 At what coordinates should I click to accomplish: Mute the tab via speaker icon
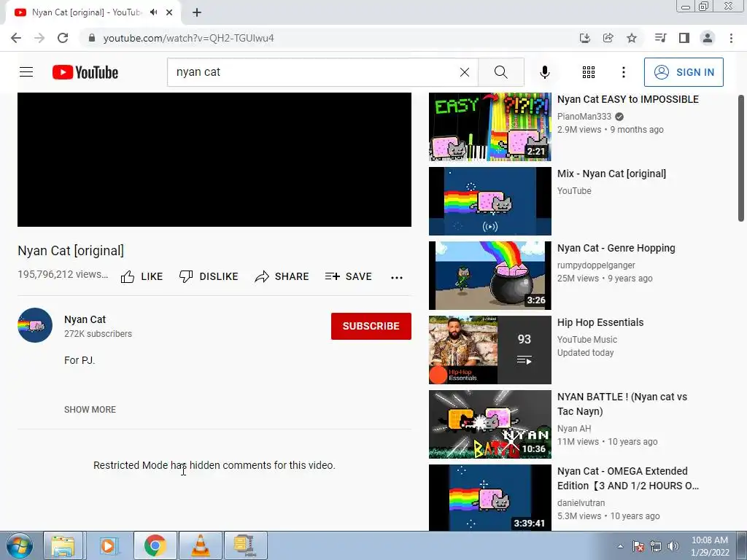[153, 12]
